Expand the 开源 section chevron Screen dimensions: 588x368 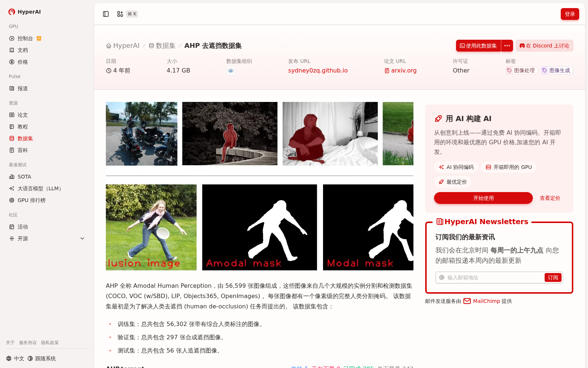82,238
